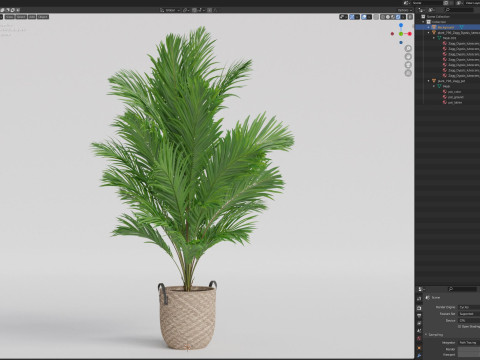Viewport: 480px width, 360px height.
Task: Toggle X-ray mode in the viewport
Action: click(x=376, y=17)
